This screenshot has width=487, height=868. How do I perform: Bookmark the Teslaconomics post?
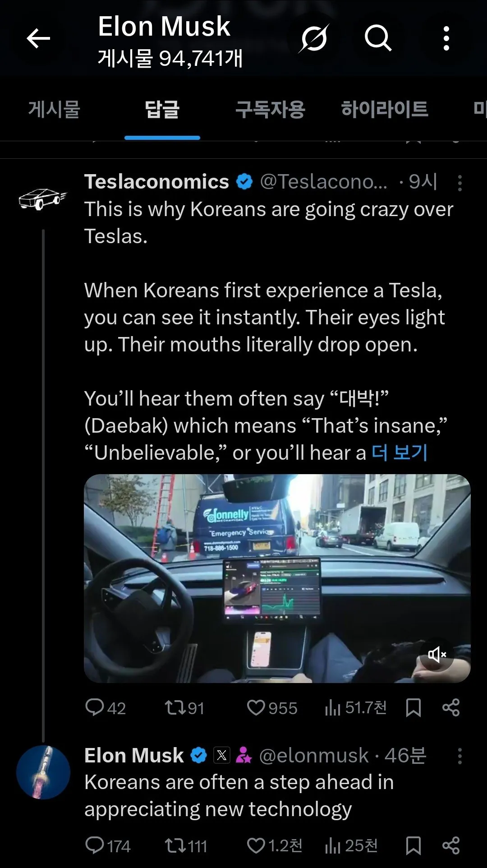(x=413, y=707)
